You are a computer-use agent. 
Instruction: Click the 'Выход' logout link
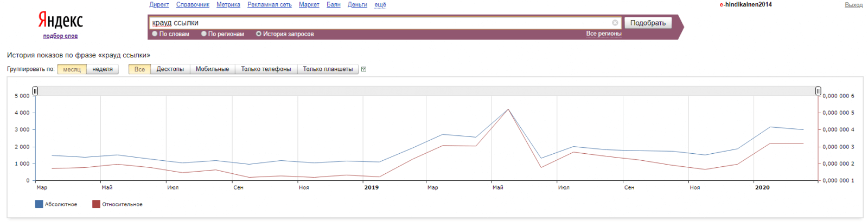(853, 5)
